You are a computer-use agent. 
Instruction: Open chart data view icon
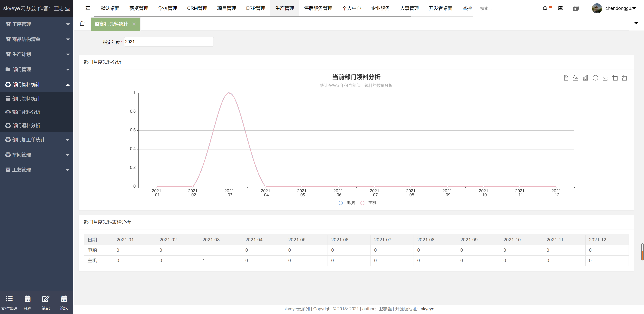point(566,78)
